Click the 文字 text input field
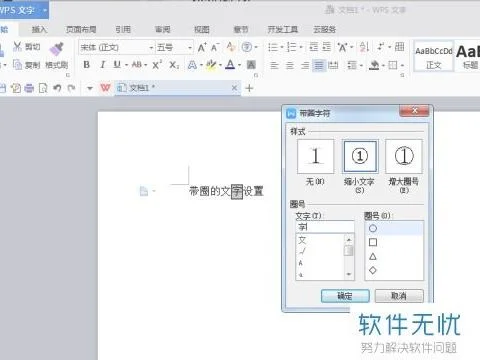Viewport: 480px width, 360px height. click(x=325, y=227)
